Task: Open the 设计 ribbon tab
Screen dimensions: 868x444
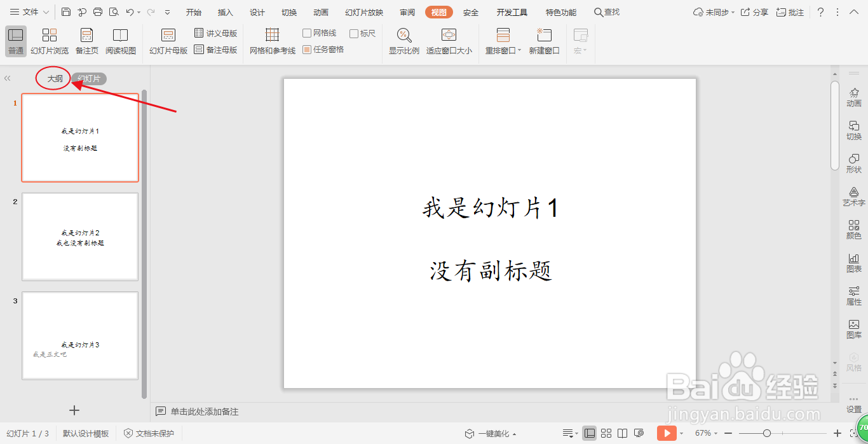Action: pyautogui.click(x=257, y=13)
